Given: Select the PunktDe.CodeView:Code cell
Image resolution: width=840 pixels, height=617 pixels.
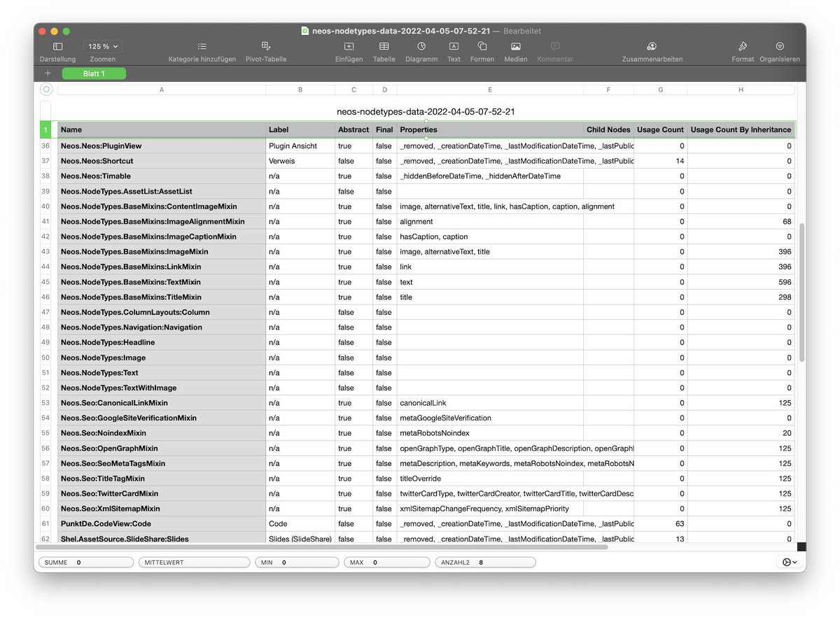Looking at the screenshot, I should 162,523.
